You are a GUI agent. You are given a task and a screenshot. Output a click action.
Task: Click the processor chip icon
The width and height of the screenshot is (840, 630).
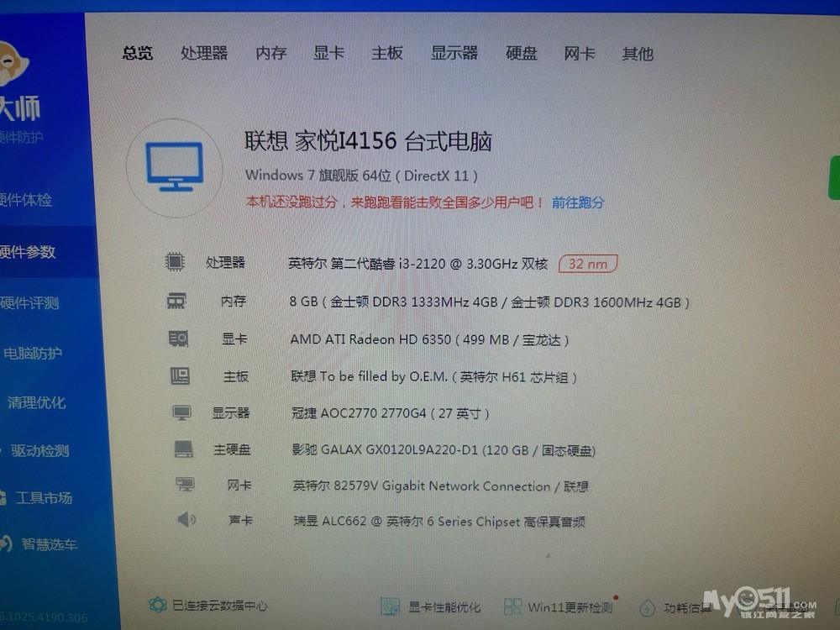(x=175, y=262)
